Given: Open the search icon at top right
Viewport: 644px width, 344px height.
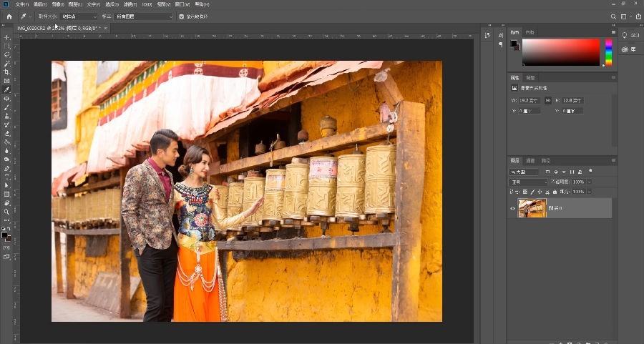Looking at the screenshot, I should 613,16.
